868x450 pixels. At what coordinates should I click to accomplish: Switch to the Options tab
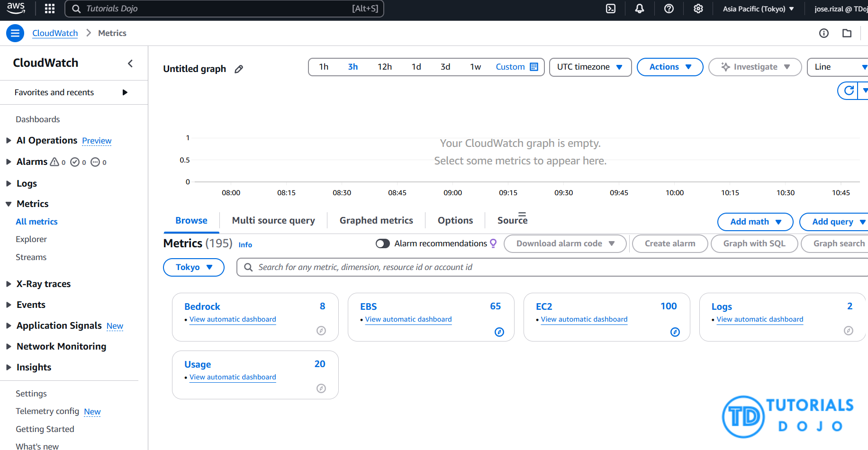[455, 220]
